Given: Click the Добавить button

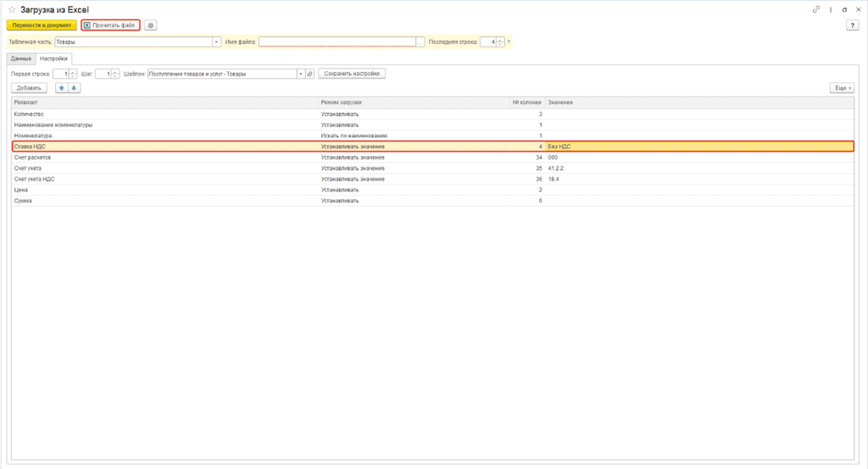Looking at the screenshot, I should coord(28,88).
